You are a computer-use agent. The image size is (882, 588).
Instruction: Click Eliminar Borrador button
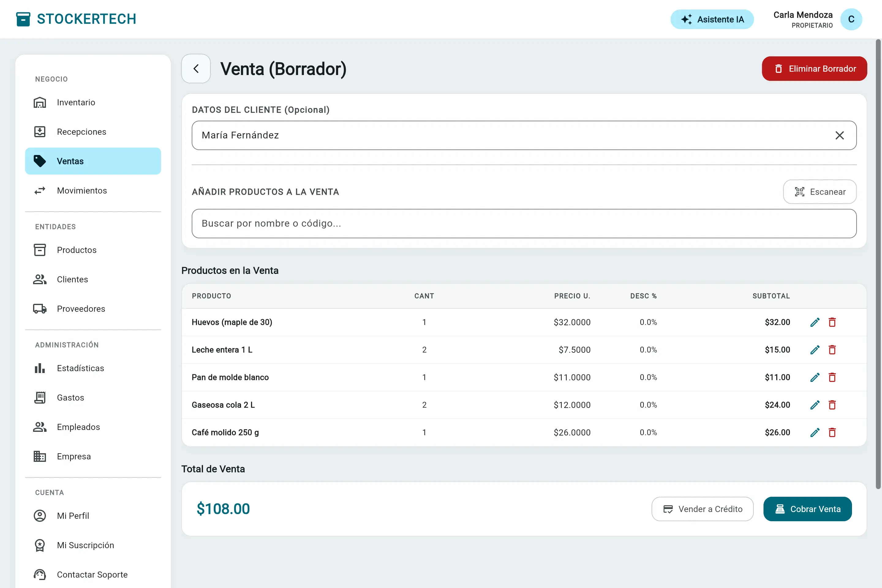click(x=814, y=69)
